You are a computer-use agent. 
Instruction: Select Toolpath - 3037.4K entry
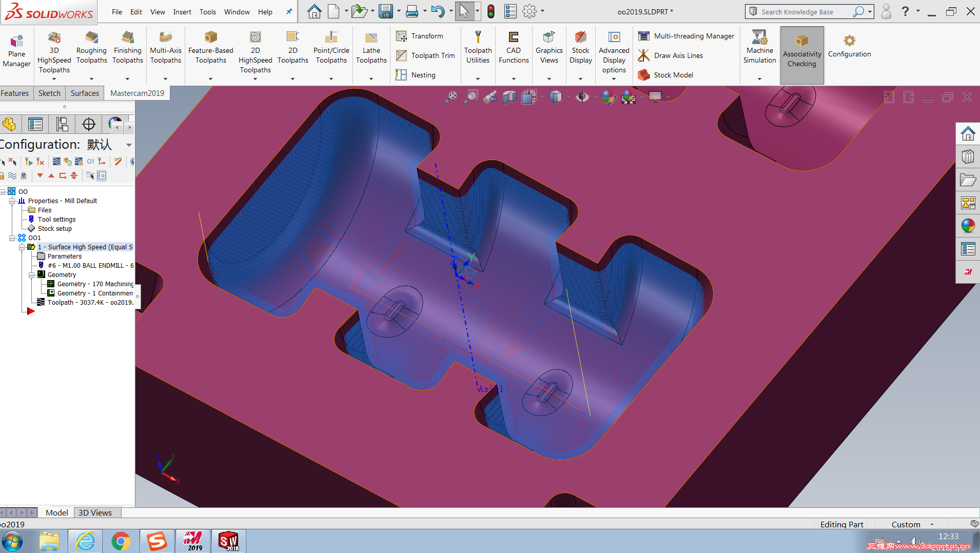(90, 302)
